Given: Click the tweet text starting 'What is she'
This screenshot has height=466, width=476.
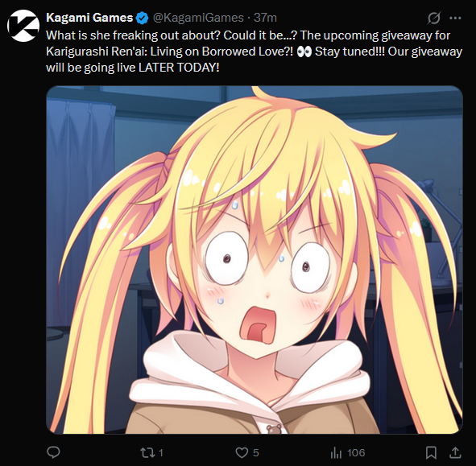Looking at the screenshot, I should [x=254, y=52].
